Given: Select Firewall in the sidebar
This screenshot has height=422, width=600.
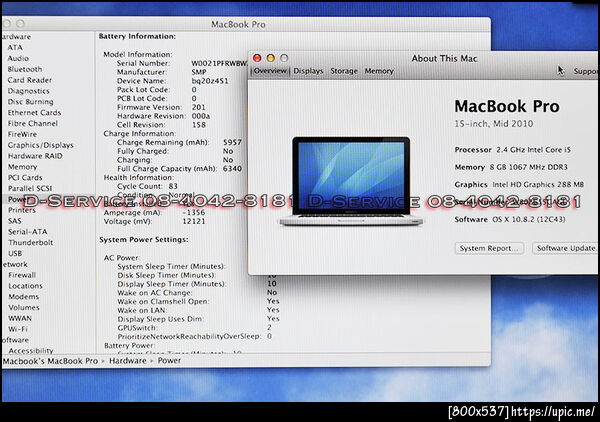Looking at the screenshot, I should point(22,275).
